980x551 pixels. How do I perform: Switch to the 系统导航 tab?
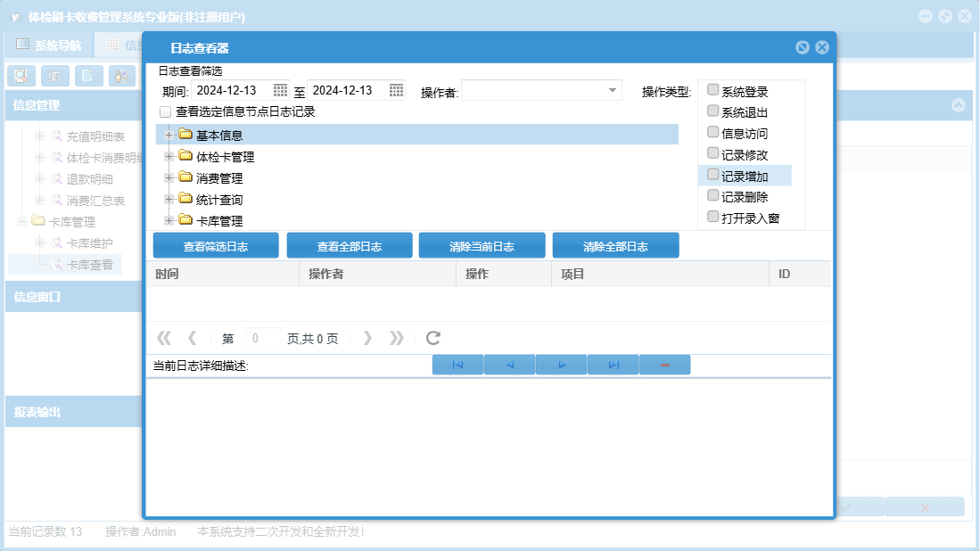[49, 45]
